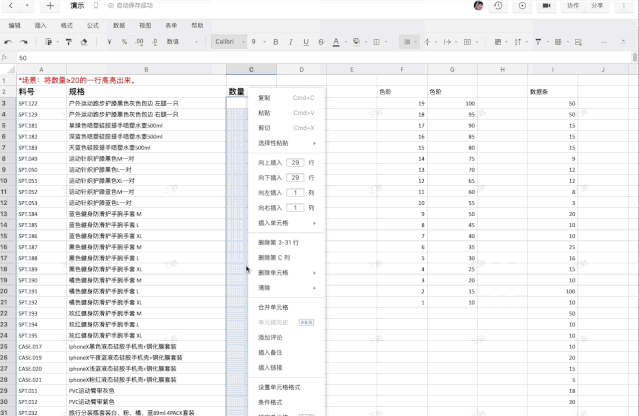Viewport: 639px width, 416px height.
Task: Open the top-right vertical dots menu
Action: tap(624, 6)
